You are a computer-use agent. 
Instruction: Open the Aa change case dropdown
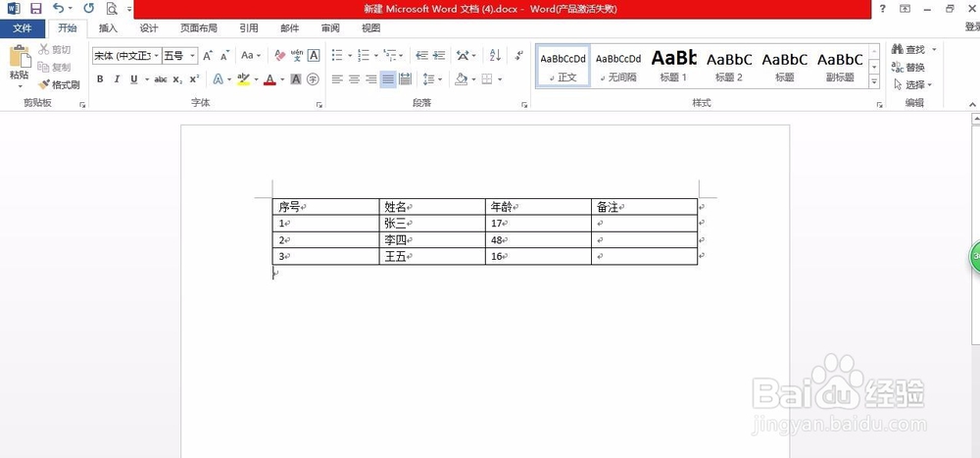[251, 56]
